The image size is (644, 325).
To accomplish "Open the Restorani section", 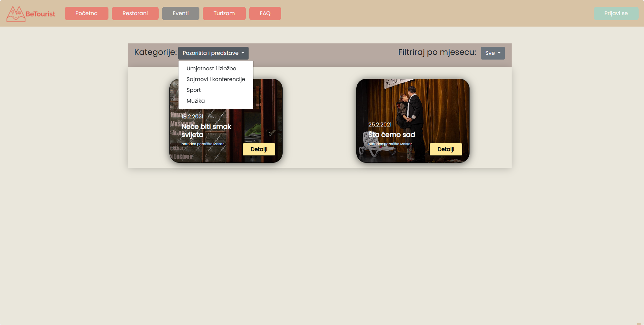I will [135, 13].
